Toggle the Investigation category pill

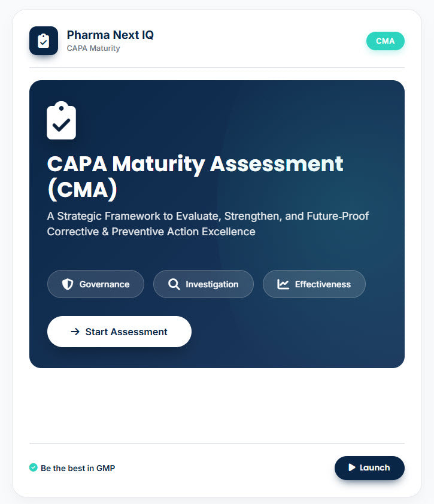[x=203, y=284]
